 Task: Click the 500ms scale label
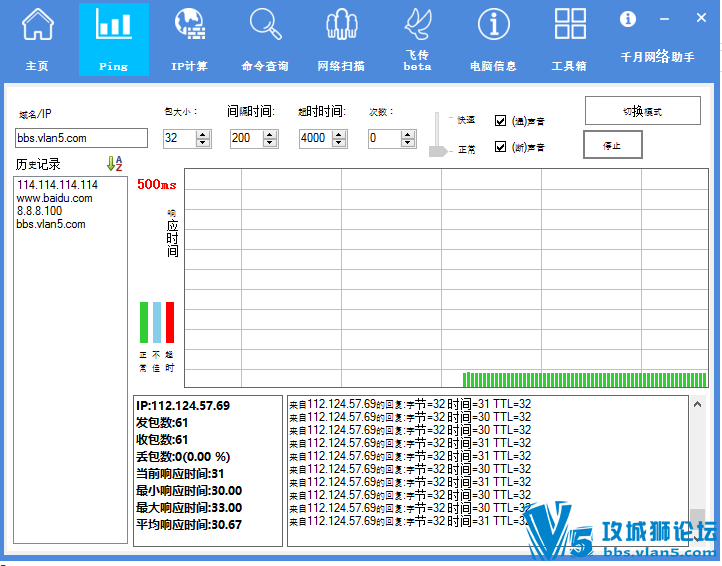157,185
